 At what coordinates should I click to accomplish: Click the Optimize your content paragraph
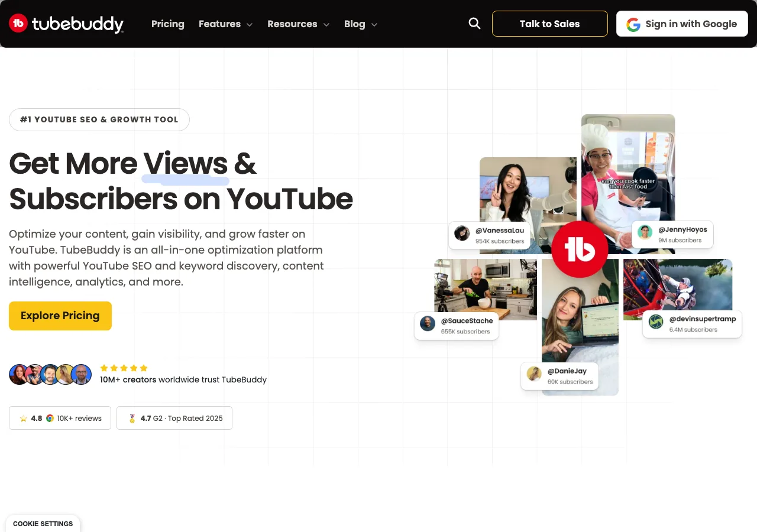167,258
